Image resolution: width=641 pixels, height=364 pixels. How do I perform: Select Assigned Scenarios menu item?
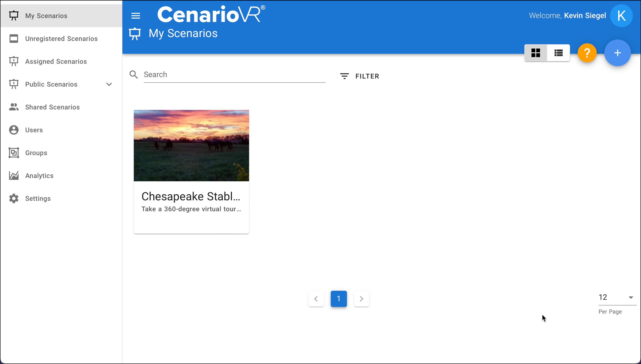(56, 62)
